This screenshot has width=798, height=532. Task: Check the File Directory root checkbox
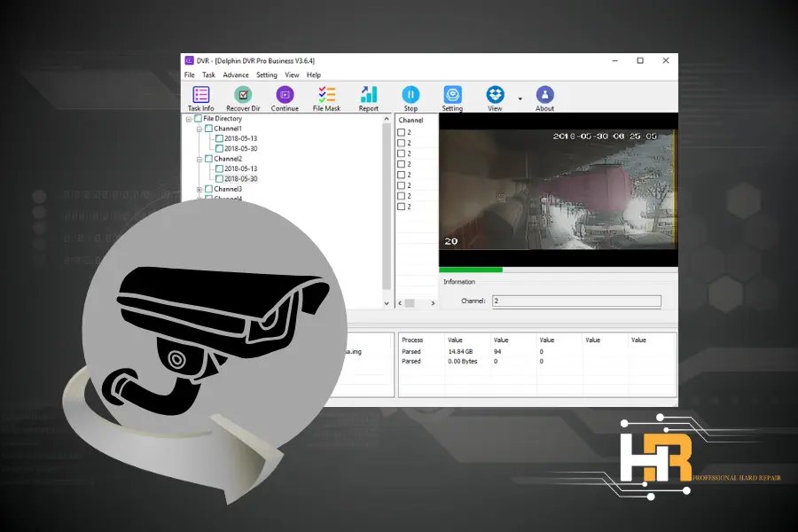[198, 119]
